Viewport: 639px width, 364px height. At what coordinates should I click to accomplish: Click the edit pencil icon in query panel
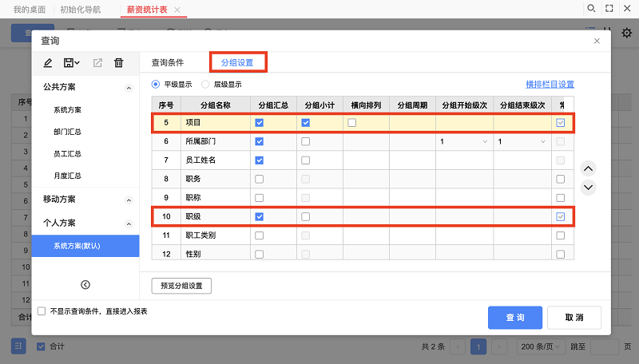tap(48, 63)
